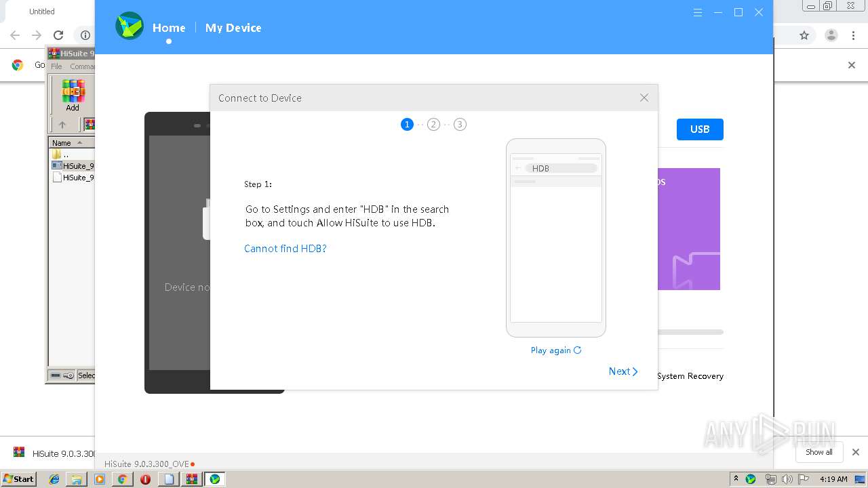The height and width of the screenshot is (488, 868).
Task: Jump to step 2 indicator
Action: pos(433,124)
